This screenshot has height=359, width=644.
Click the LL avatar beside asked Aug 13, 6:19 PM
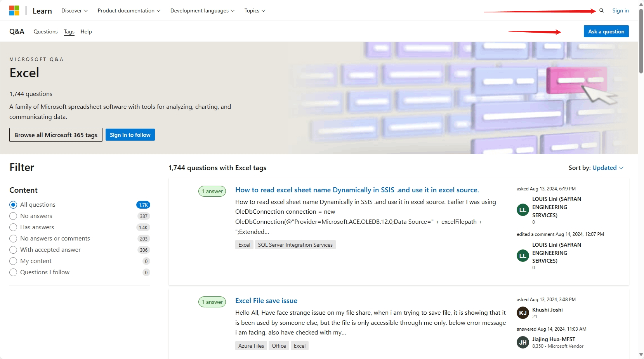pyautogui.click(x=523, y=210)
